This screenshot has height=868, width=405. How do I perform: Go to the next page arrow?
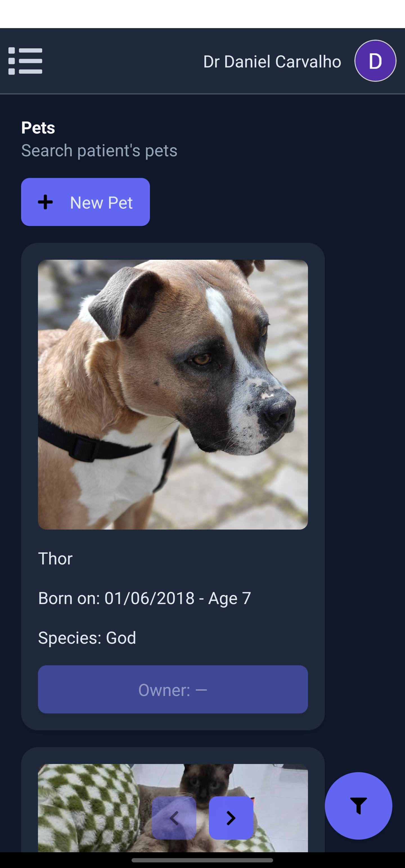point(231,818)
